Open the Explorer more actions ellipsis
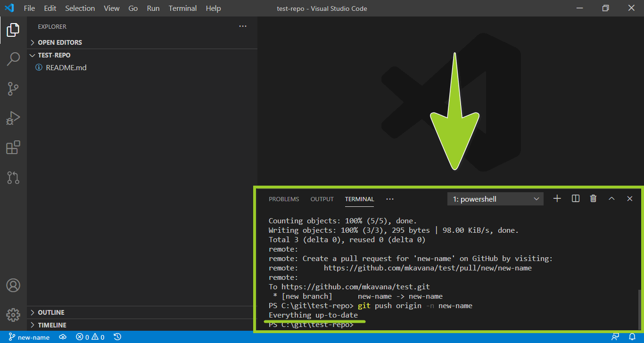 (243, 26)
